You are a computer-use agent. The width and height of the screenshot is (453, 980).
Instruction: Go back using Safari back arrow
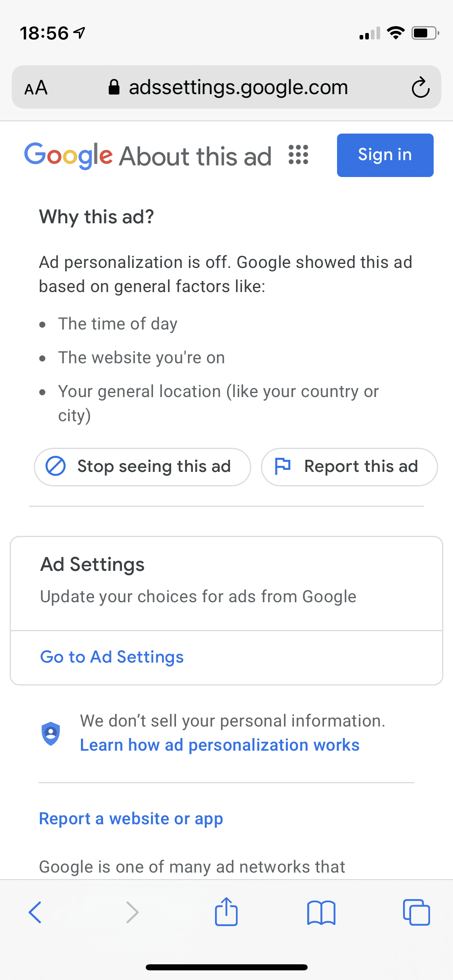[x=35, y=912]
